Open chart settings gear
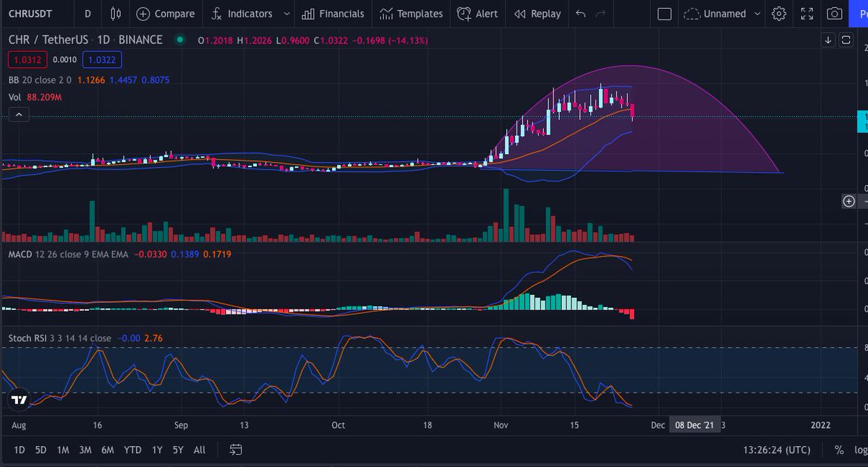 pos(778,14)
